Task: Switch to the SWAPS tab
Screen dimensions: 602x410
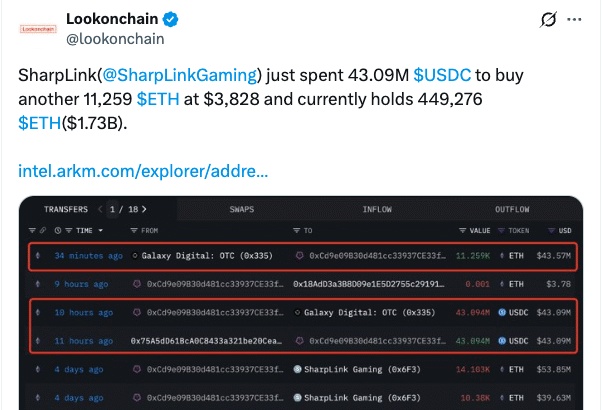Action: point(242,209)
